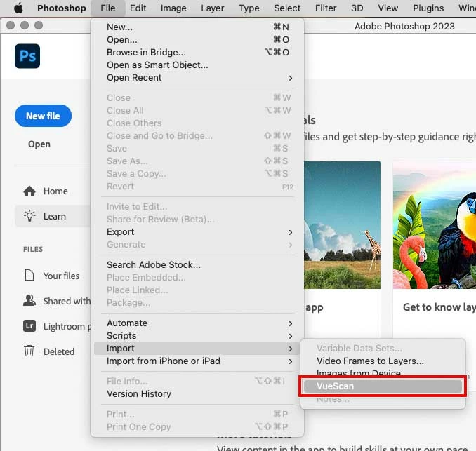The height and width of the screenshot is (451, 476).
Task: Choose Search Adobe Stock...
Action: tap(197, 264)
